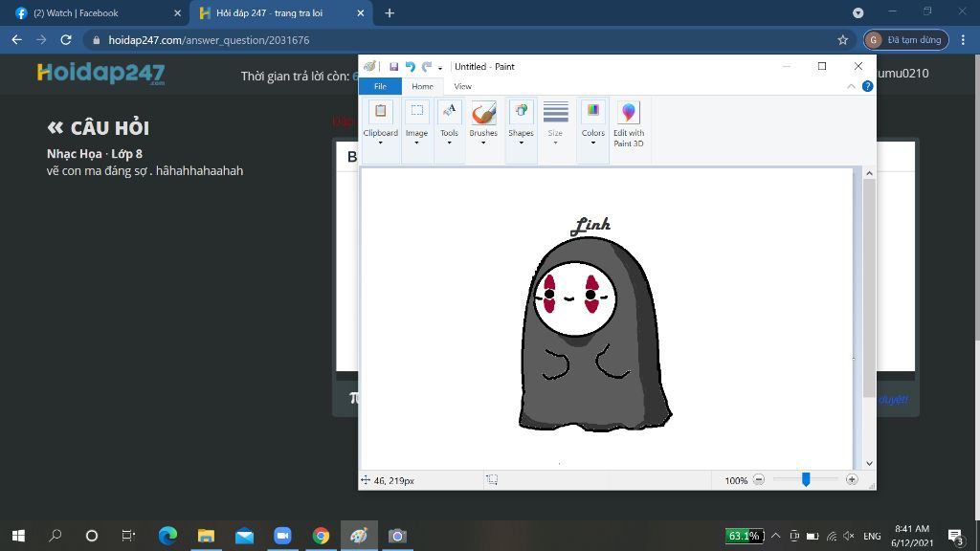The height and width of the screenshot is (551, 980).
Task: Open Paint Help question mark
Action: pos(867,86)
